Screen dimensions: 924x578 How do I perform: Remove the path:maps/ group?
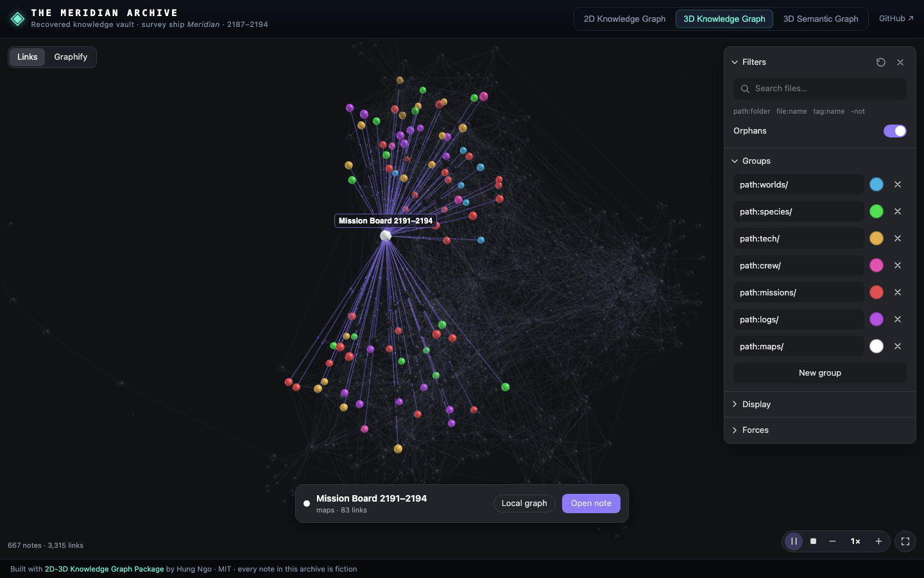tap(898, 346)
